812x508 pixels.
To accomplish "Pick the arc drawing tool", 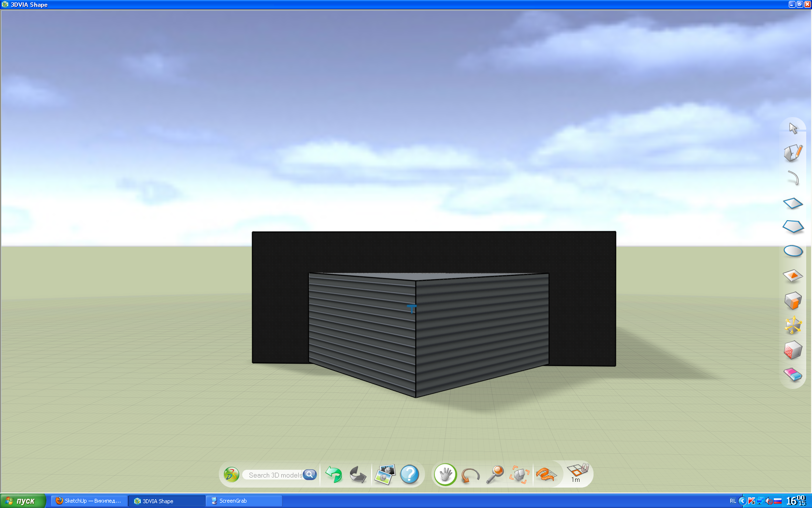I will pyautogui.click(x=793, y=178).
